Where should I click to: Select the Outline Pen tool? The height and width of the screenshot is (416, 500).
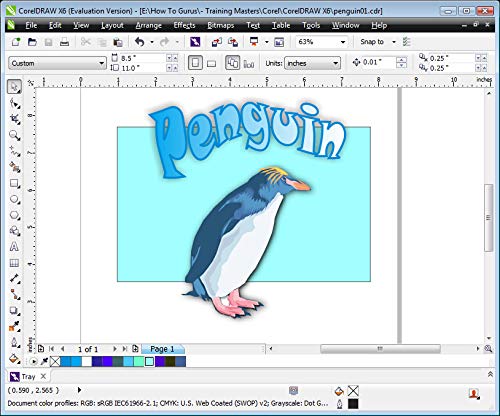tap(14, 342)
